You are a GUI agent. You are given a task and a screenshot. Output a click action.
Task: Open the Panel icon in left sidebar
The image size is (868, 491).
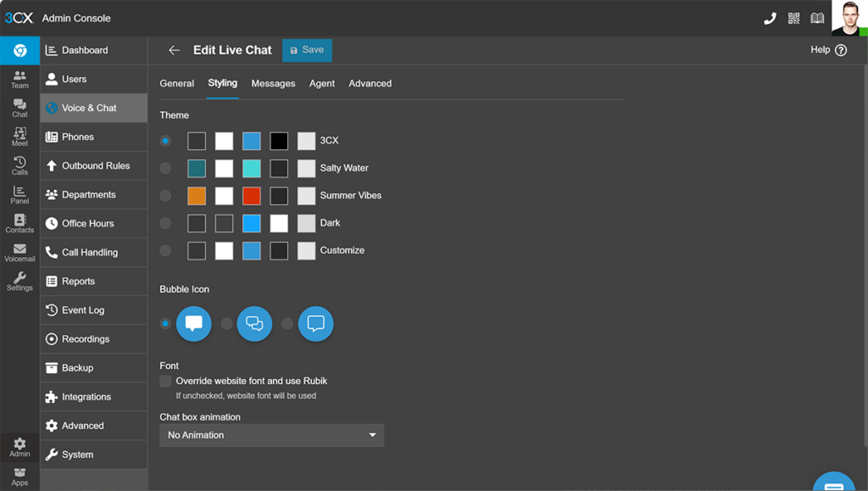tap(19, 195)
